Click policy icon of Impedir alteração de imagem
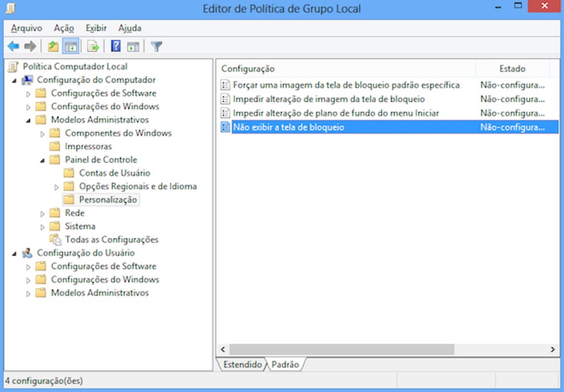Image resolution: width=564 pixels, height=392 pixels. [225, 99]
